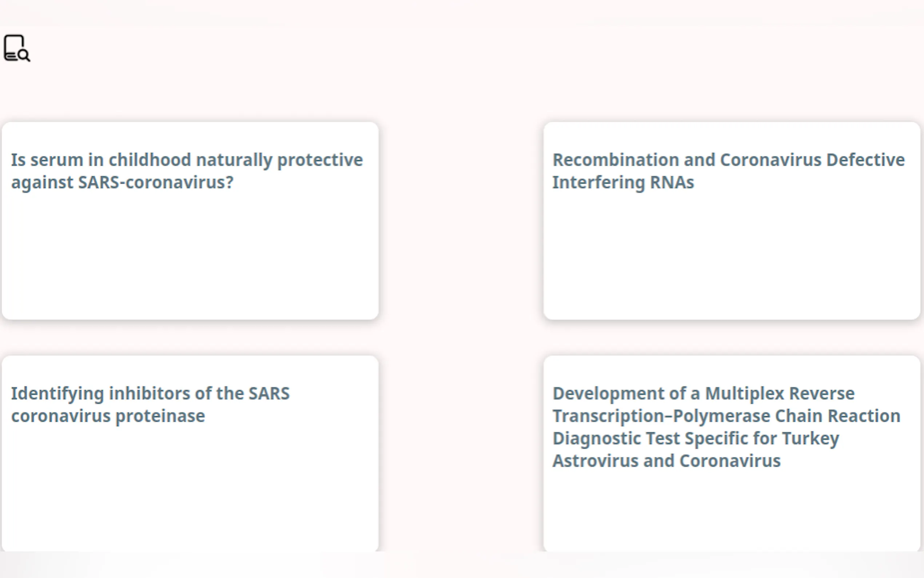924x578 pixels.
Task: Open 'Identifying inhibitors of the SARS coronavirus proteinase'
Action: pos(150,404)
